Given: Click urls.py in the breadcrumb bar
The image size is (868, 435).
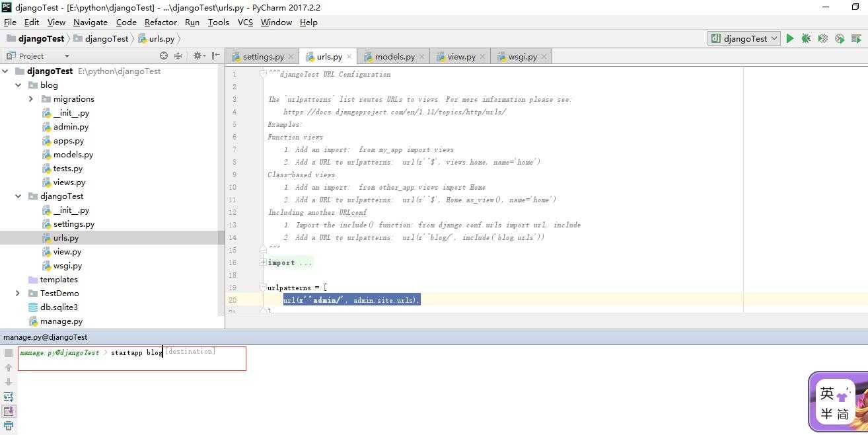Looking at the screenshot, I should point(156,38).
